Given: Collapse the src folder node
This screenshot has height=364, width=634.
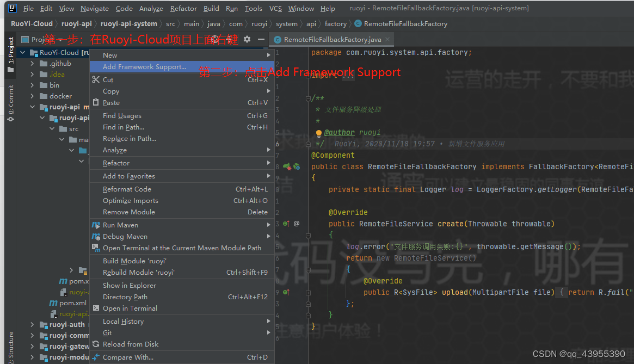Looking at the screenshot, I should [52, 128].
